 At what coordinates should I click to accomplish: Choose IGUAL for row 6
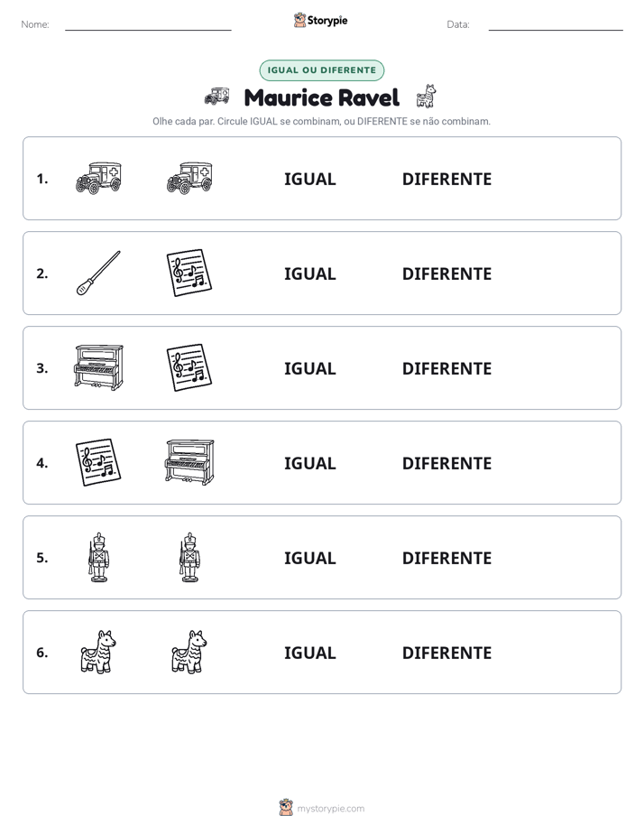309,653
